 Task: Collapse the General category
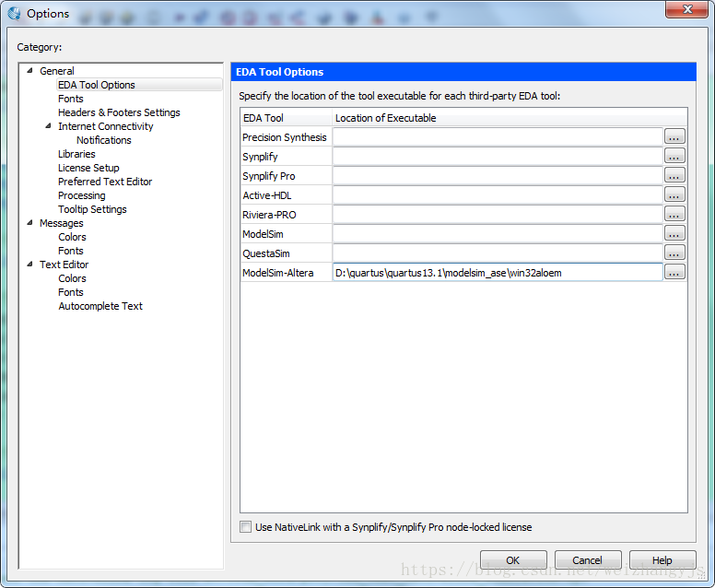pos(30,70)
